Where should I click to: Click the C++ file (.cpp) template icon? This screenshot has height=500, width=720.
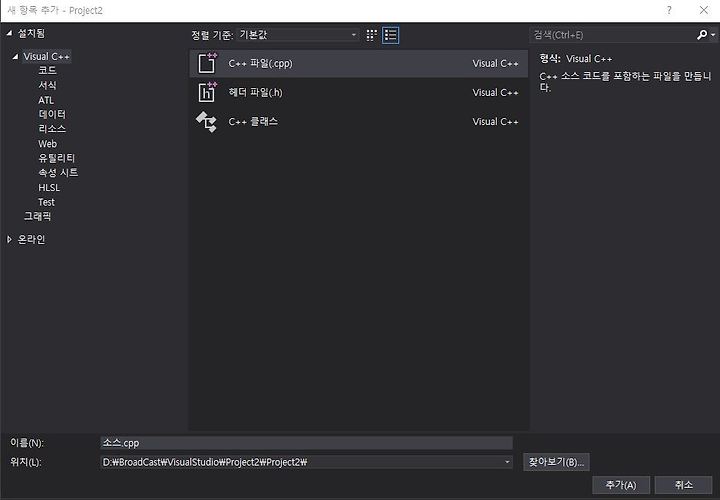(207, 63)
